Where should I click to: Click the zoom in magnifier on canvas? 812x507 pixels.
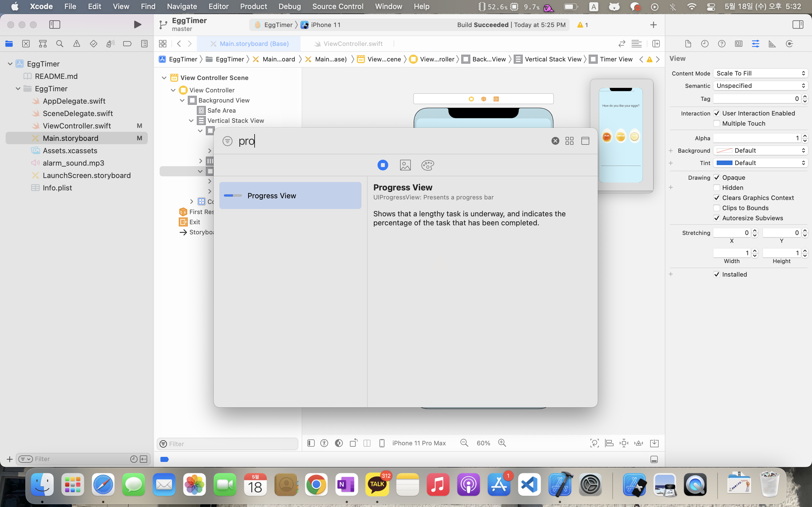point(502,443)
